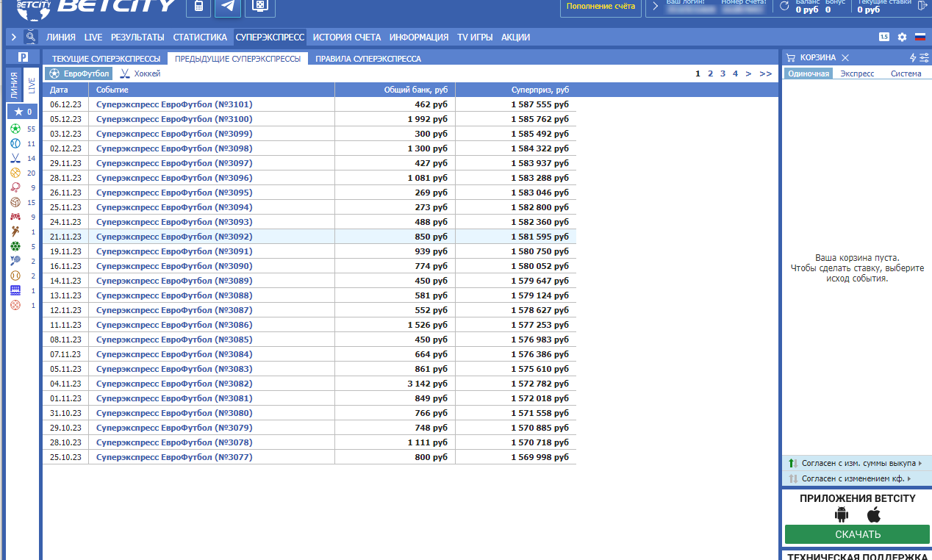The image size is (932, 560).
Task: Click the green СКАЧАТЬ button
Action: pyautogui.click(x=857, y=534)
